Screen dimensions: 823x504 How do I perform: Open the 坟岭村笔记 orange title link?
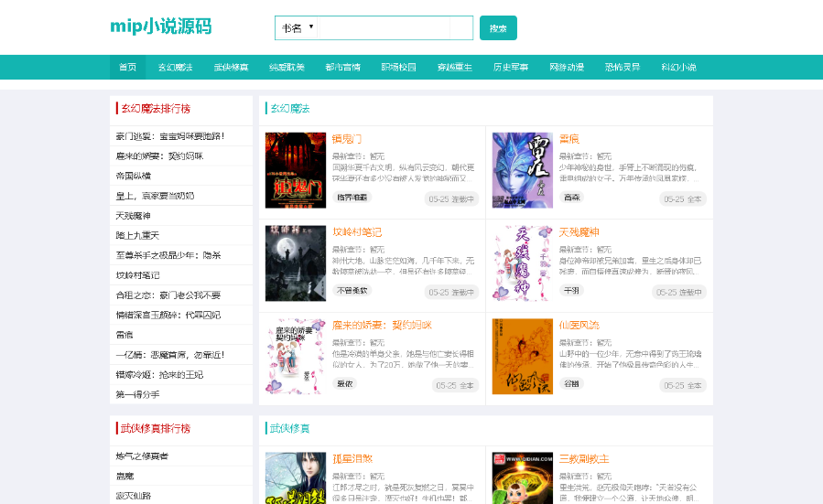click(357, 232)
